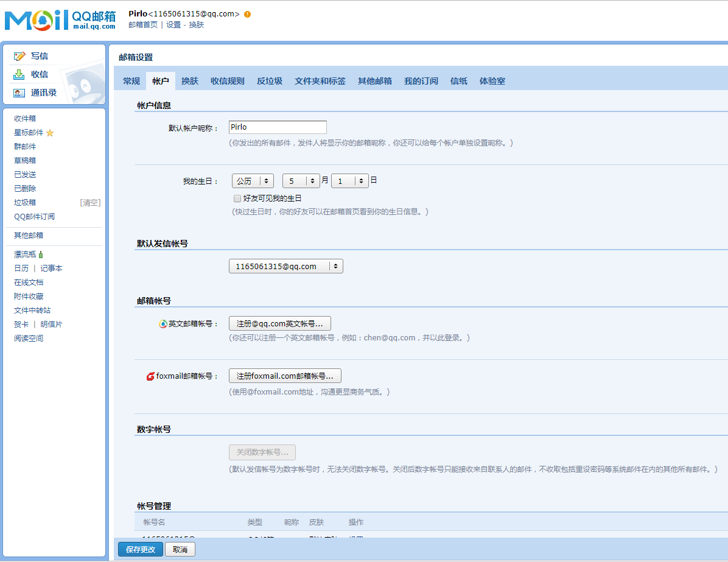The height and width of the screenshot is (562, 728).
Task: Expand the default sender account dropdown
Action: 285,266
